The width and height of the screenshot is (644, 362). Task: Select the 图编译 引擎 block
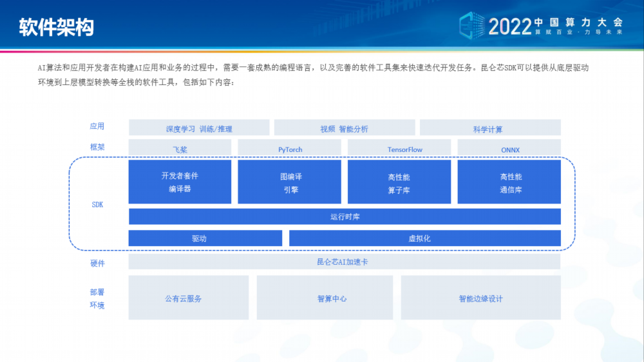pos(290,182)
